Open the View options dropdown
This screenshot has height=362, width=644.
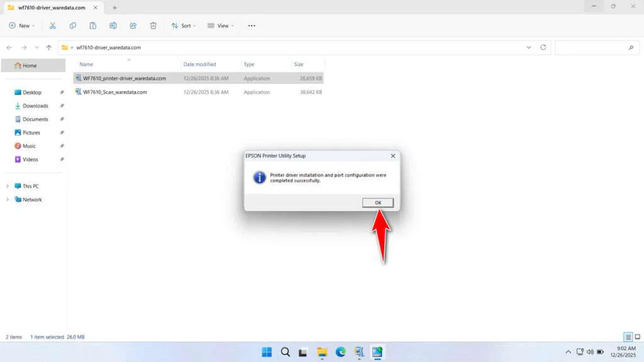pyautogui.click(x=220, y=25)
